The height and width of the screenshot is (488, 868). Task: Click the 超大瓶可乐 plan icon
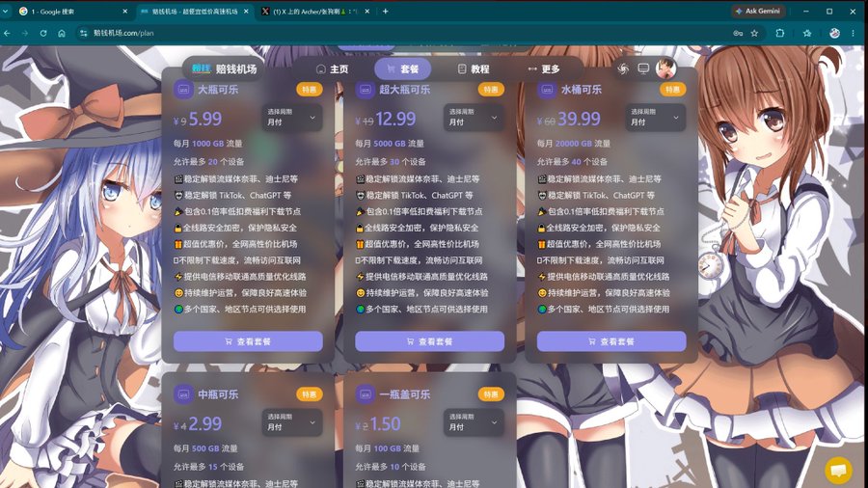[x=365, y=90]
